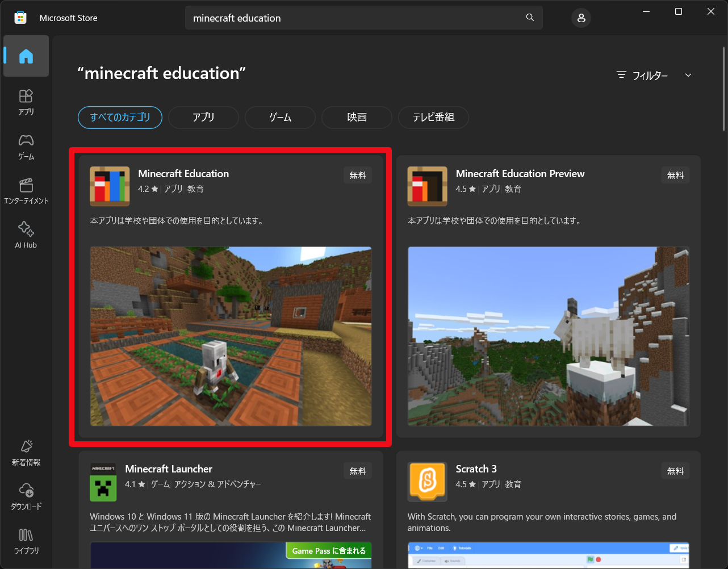Viewport: 728px width, 569px height.
Task: Click the 4.2 rating on Minecraft Education
Action: coord(148,189)
